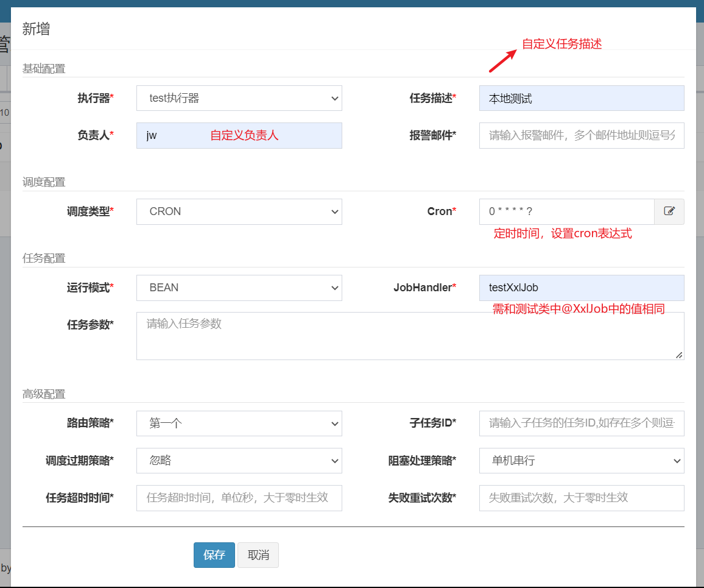Click the 任务描述 field label

point(433,98)
